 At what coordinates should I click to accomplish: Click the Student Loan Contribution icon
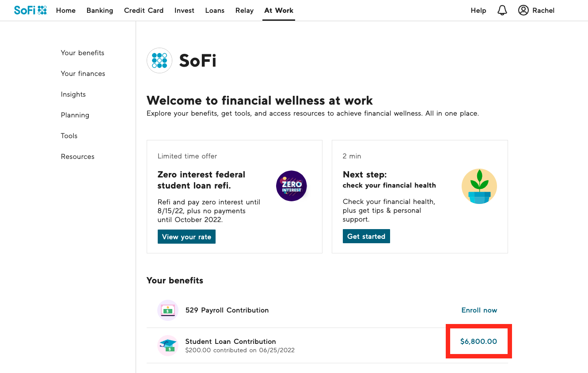pyautogui.click(x=168, y=345)
